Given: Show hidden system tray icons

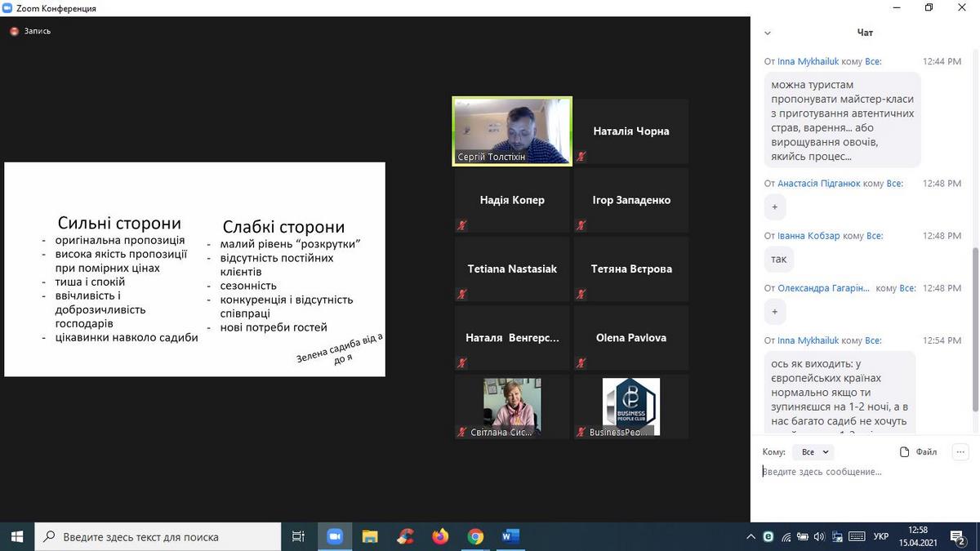Looking at the screenshot, I should click(751, 536).
